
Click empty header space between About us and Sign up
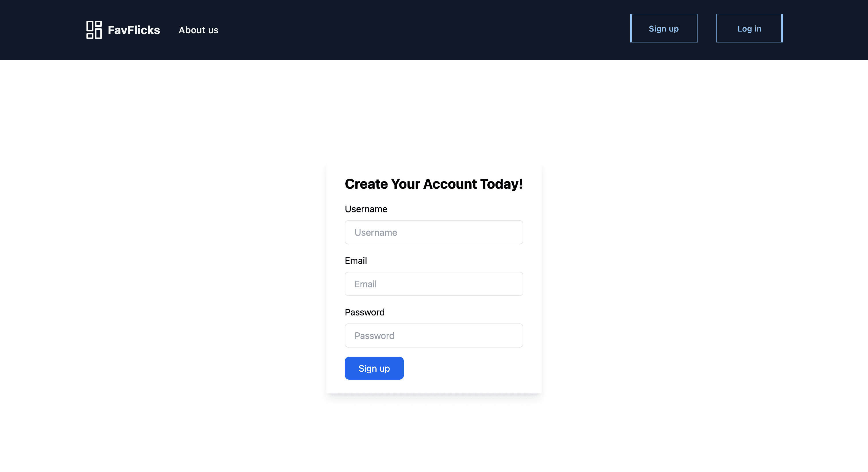pos(421,30)
